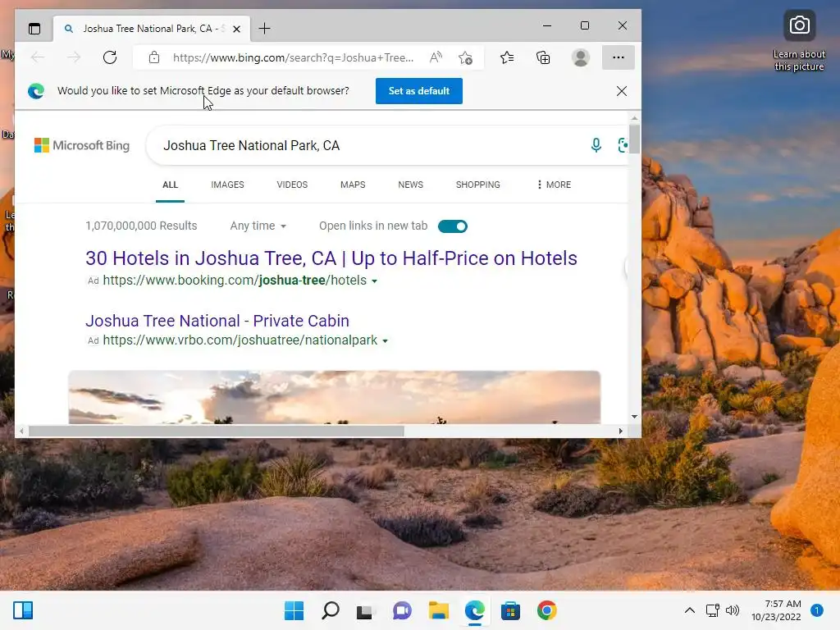
Task: Click the address bar URL
Action: 293,57
